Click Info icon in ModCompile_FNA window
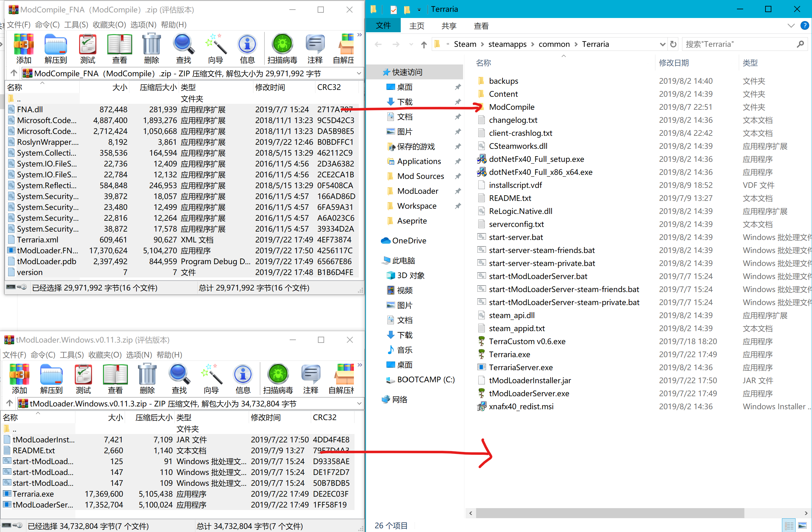 248,48
